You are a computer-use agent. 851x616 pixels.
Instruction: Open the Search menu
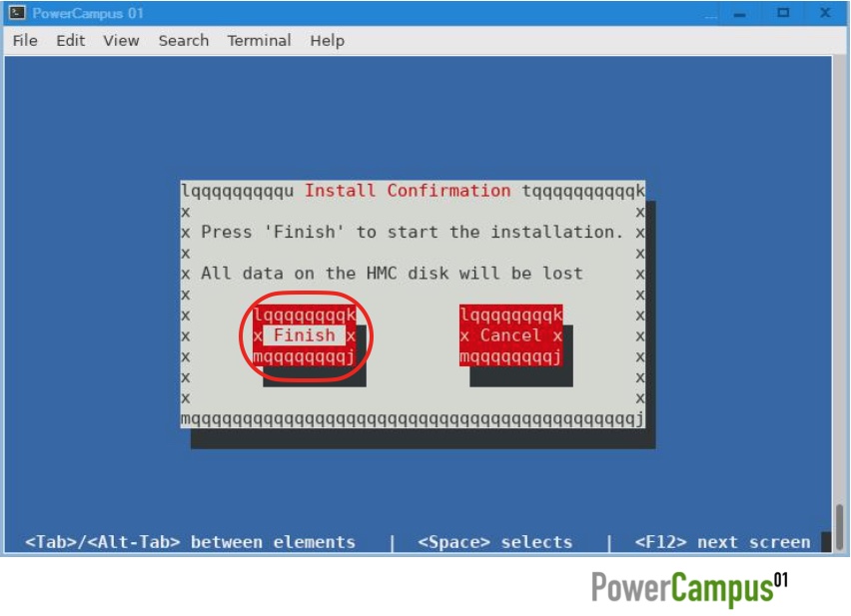pos(184,41)
